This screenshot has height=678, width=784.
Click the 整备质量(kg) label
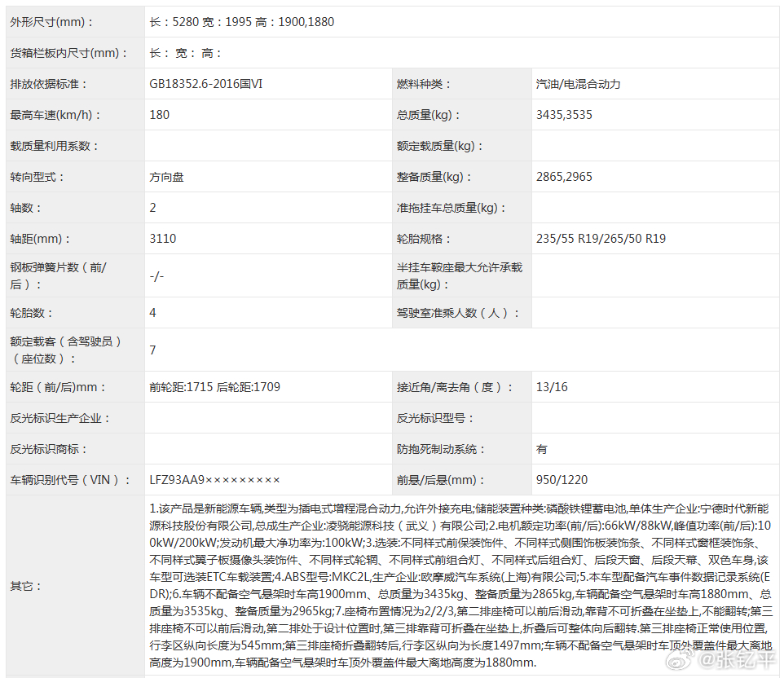click(434, 177)
